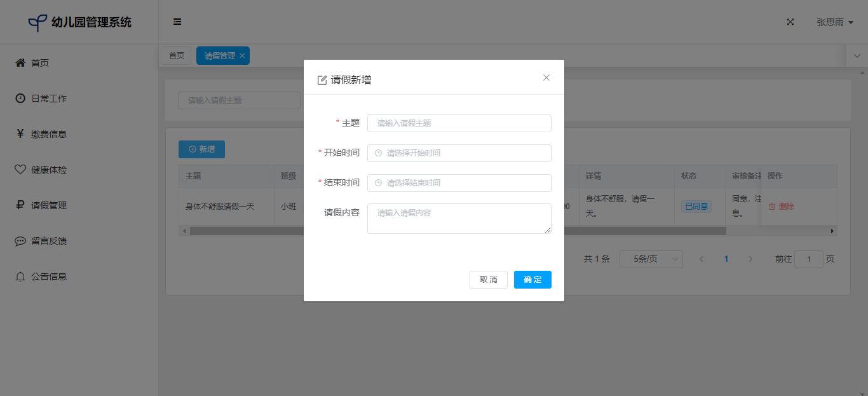
Task: Click the 新增 button behind the dialog
Action: (x=201, y=149)
